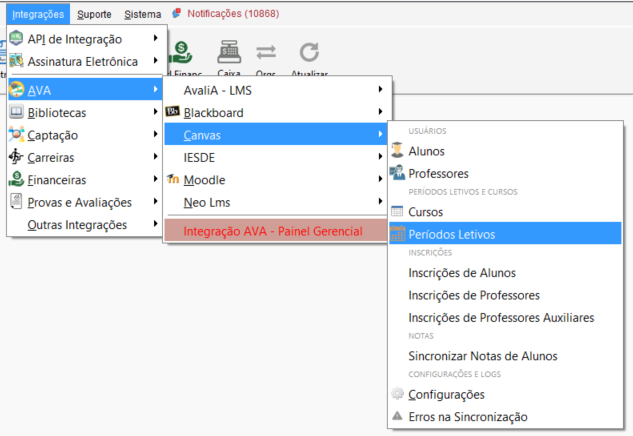Viewport: 633px width, 436px height.
Task: Expand the Bibliotecas submenu arrow
Action: (x=155, y=112)
